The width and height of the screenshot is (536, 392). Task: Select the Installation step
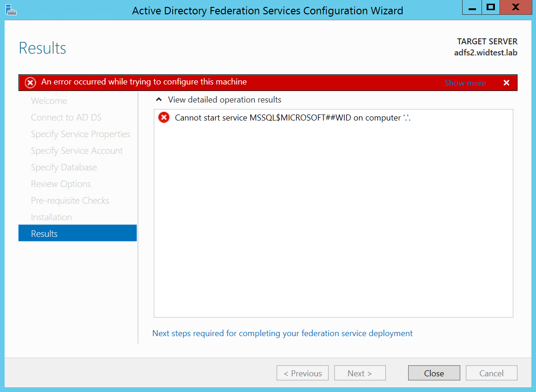tap(51, 217)
